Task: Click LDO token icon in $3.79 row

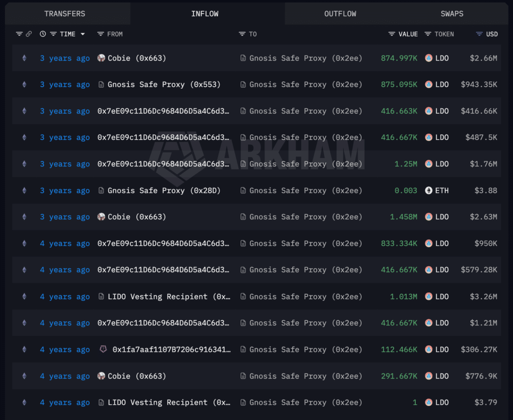Action: coord(429,402)
